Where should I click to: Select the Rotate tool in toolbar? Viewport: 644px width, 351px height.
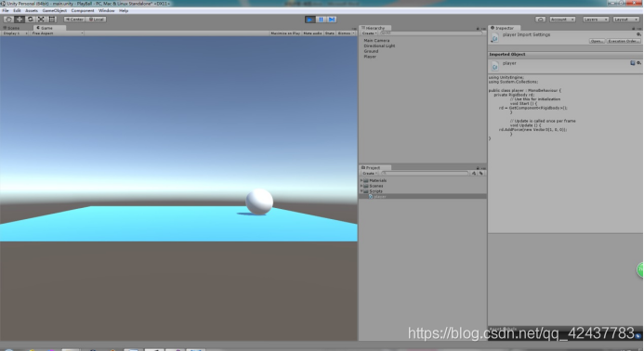tap(30, 19)
